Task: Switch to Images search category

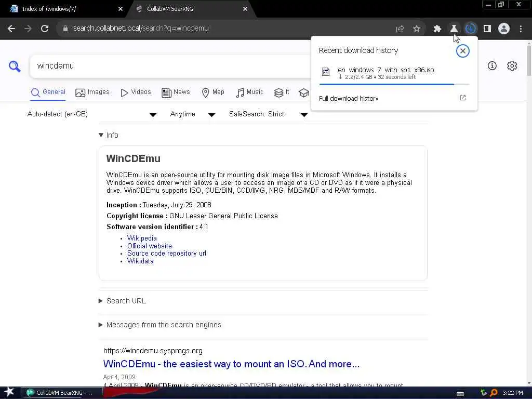Action: coord(92,92)
